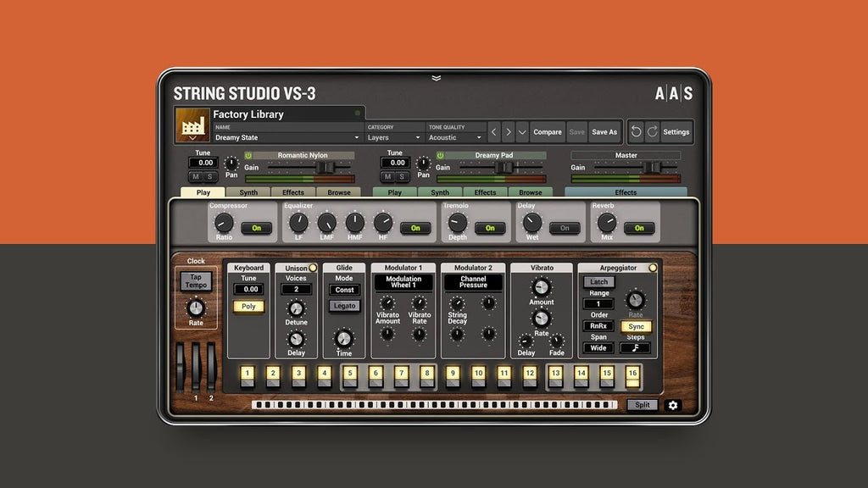Click Unison Delay knob
Viewport: 868px width, 488px height.
click(x=296, y=339)
